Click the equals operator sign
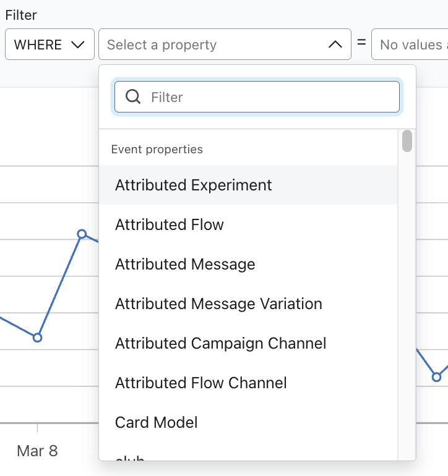 (361, 43)
